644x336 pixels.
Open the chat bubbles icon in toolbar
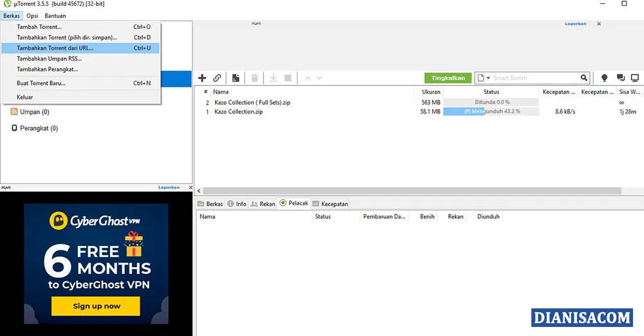tap(621, 78)
